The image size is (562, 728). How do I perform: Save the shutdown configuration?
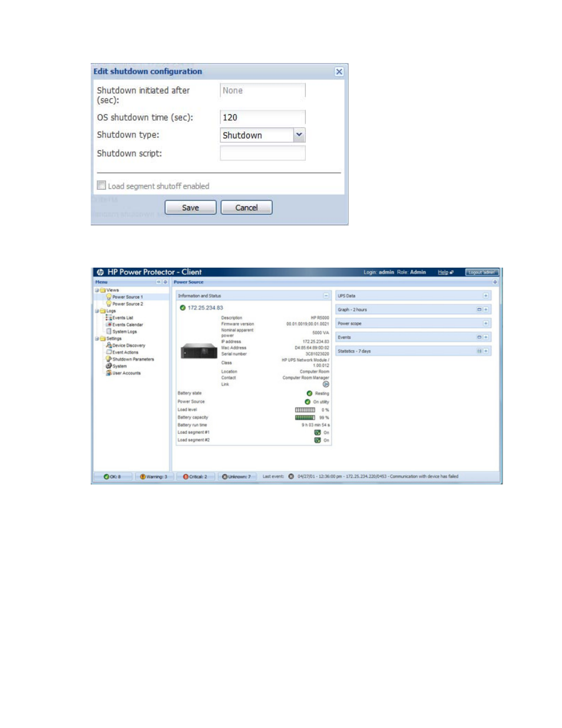point(190,207)
